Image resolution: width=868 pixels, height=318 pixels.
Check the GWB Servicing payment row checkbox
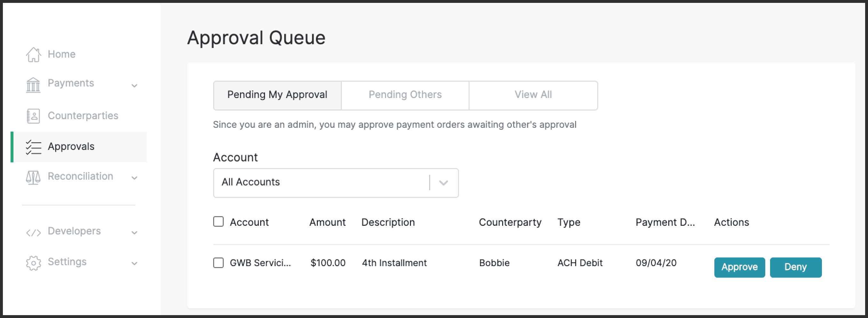(x=218, y=262)
